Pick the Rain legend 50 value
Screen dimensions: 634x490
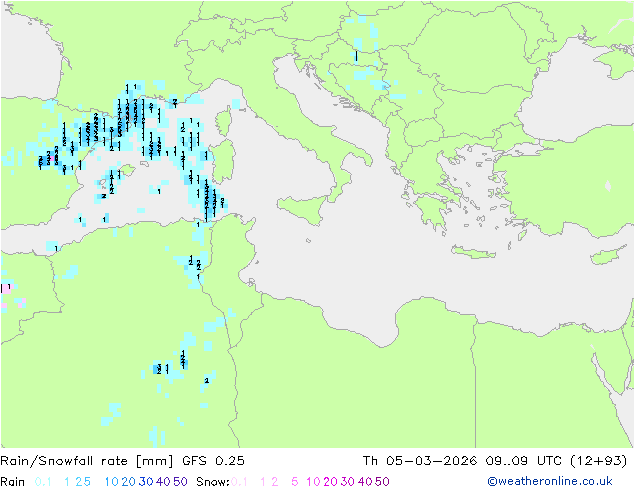coord(180,482)
